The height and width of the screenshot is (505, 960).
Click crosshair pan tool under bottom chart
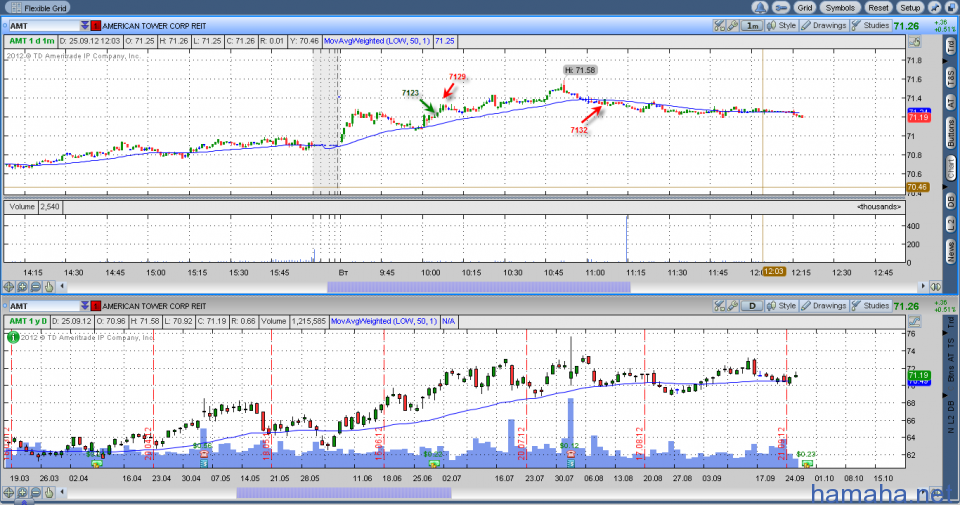9,492
